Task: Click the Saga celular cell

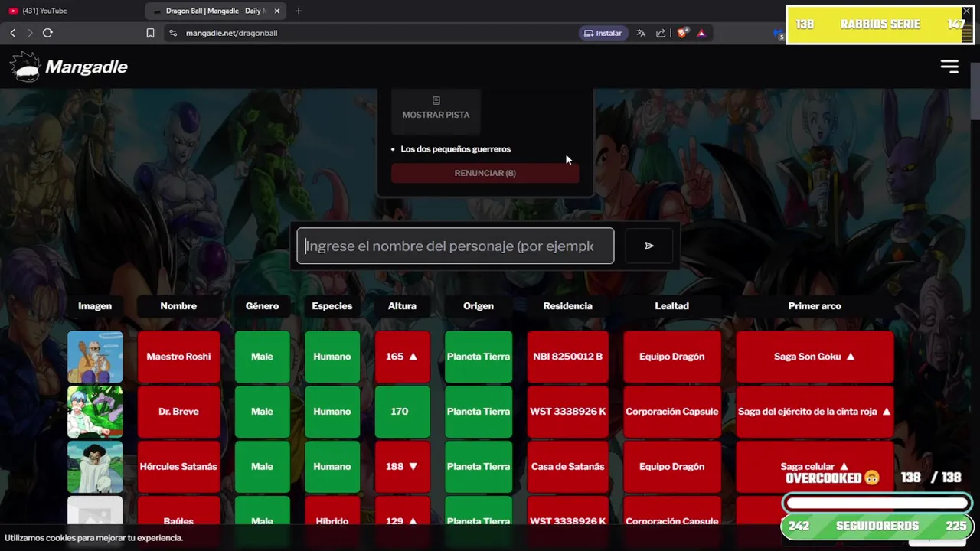Action: click(815, 467)
